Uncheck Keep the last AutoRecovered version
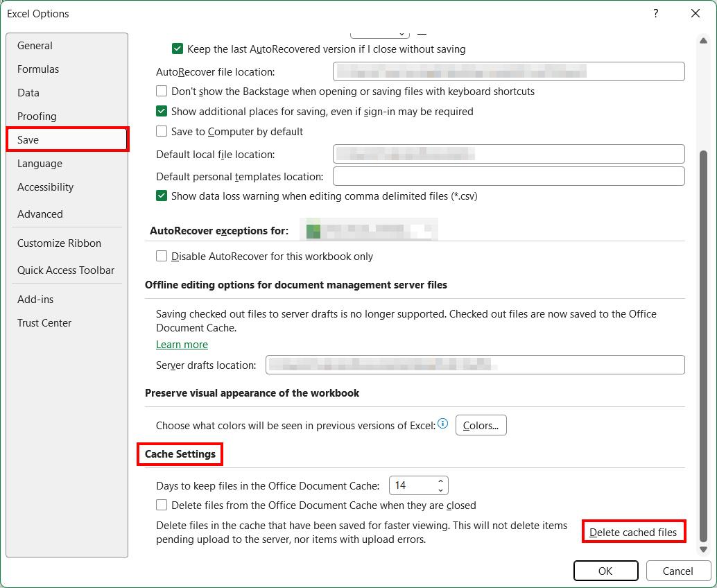 [178, 49]
